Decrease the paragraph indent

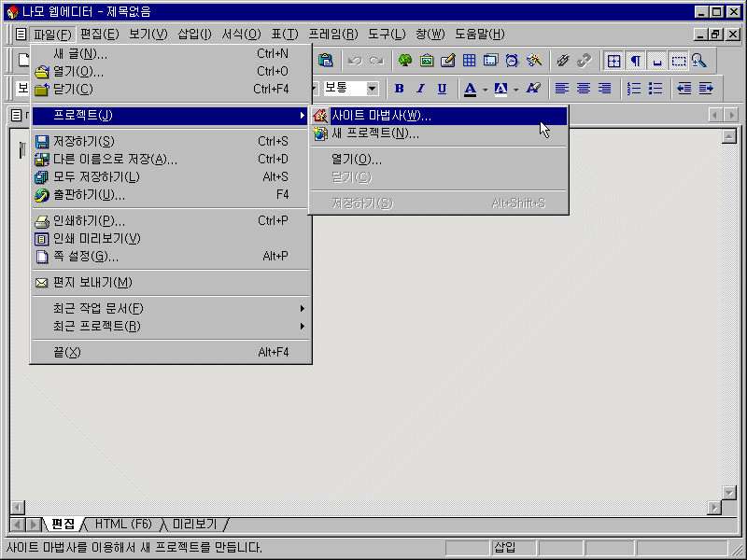[684, 88]
